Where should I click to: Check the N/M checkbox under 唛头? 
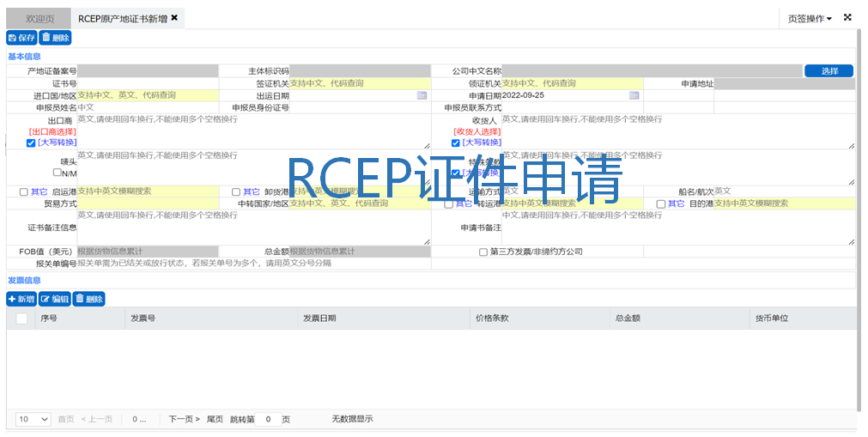[x=57, y=173]
